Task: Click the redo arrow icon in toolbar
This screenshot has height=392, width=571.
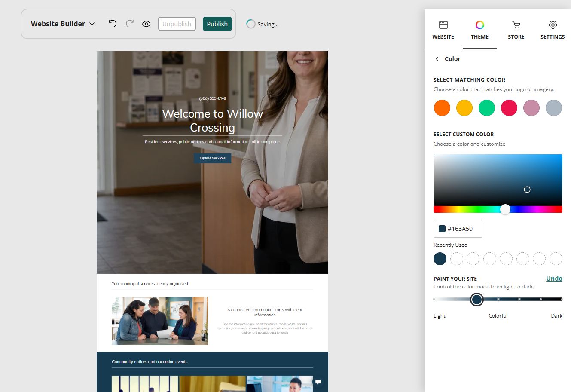Action: [130, 24]
